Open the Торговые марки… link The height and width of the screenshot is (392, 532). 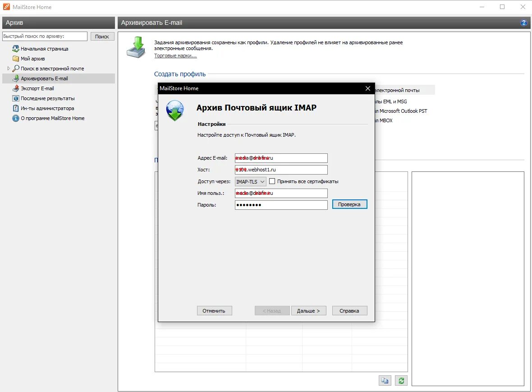175,55
